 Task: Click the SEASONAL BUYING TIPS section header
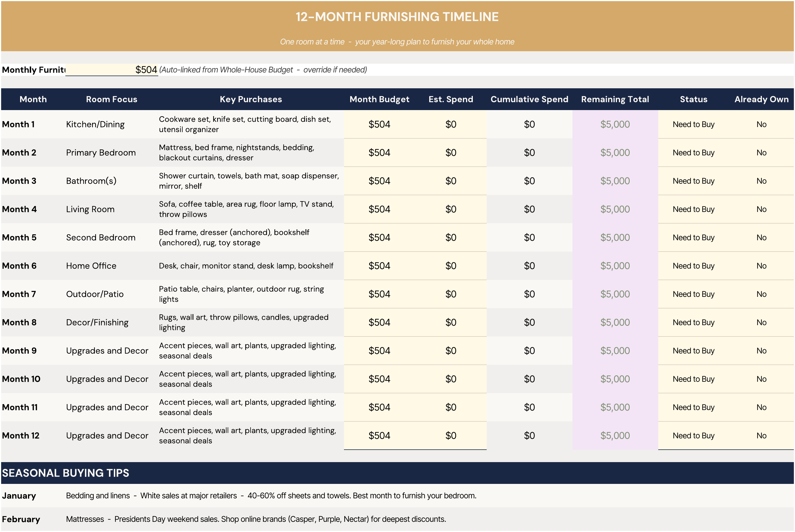(65, 473)
